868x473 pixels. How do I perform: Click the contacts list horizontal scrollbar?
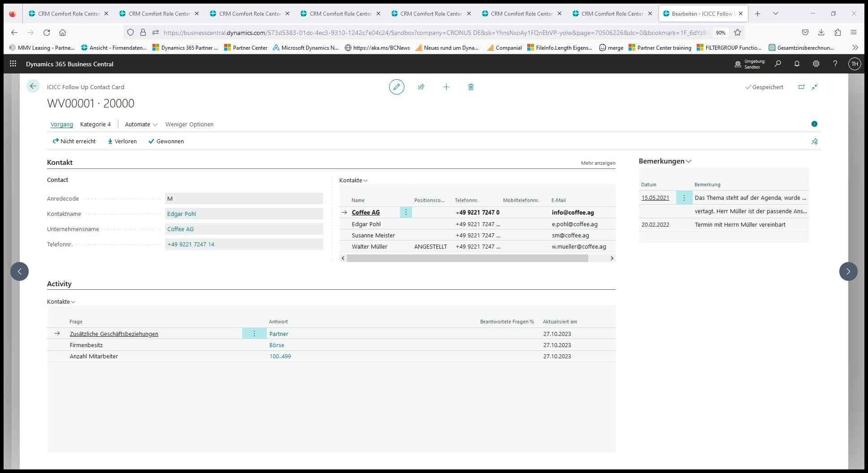(x=467, y=258)
